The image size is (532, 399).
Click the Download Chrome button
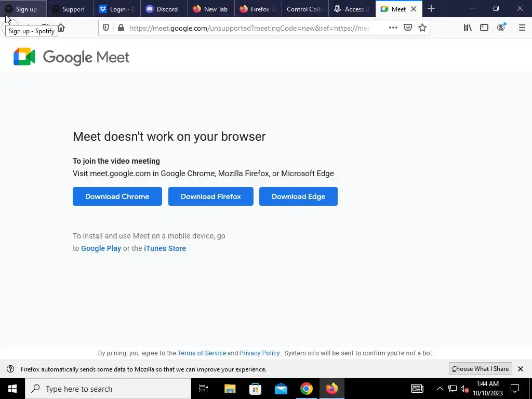pyautogui.click(x=117, y=196)
